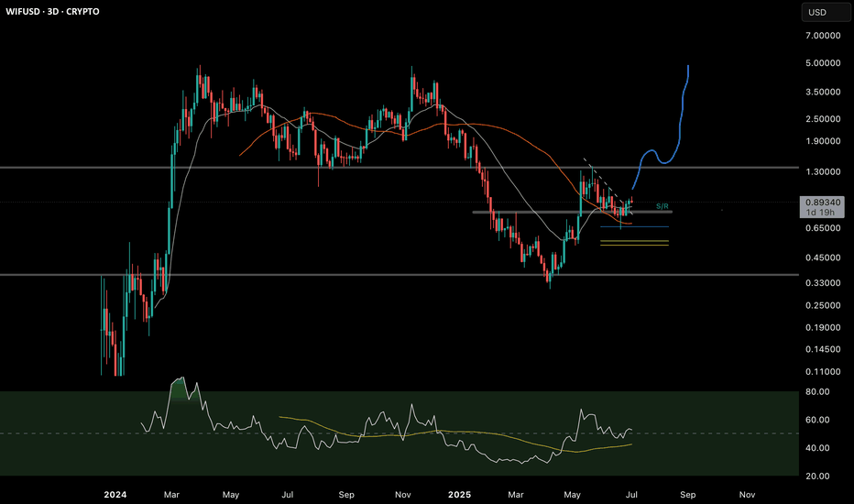Click the Sep label beside the final Nov
Image resolution: width=854 pixels, height=504 pixels.
tap(688, 495)
